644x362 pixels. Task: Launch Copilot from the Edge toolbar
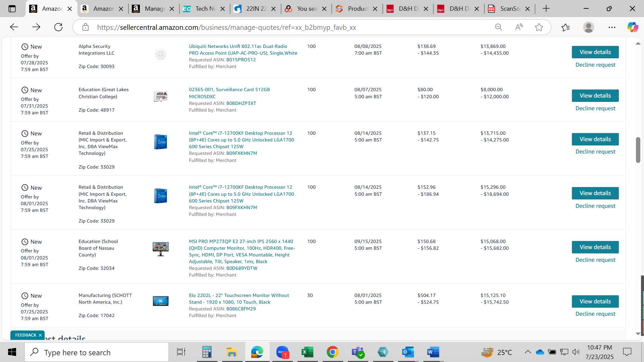(633, 27)
